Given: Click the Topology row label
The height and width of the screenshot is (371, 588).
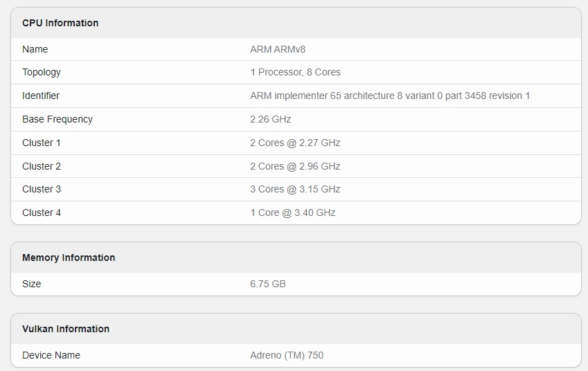Looking at the screenshot, I should point(42,72).
